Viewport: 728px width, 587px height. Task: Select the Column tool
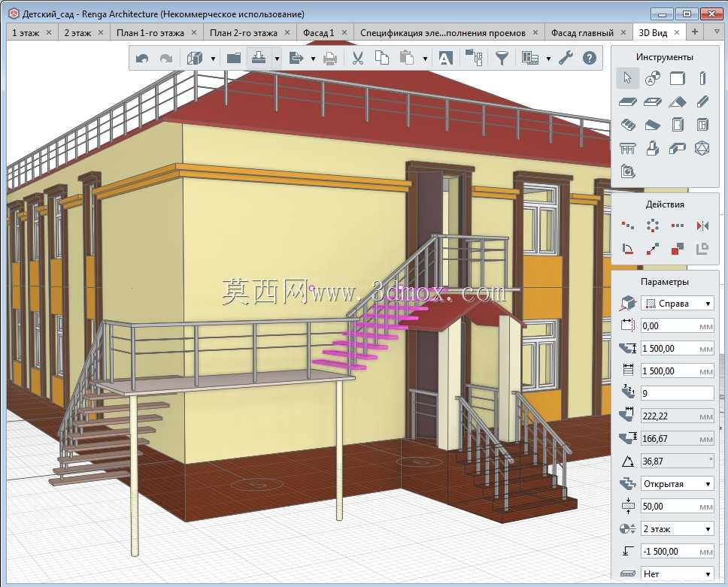pyautogui.click(x=702, y=78)
